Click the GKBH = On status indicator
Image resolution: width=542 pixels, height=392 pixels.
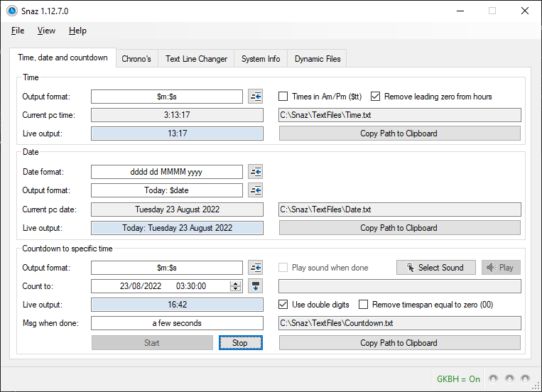coord(458,379)
